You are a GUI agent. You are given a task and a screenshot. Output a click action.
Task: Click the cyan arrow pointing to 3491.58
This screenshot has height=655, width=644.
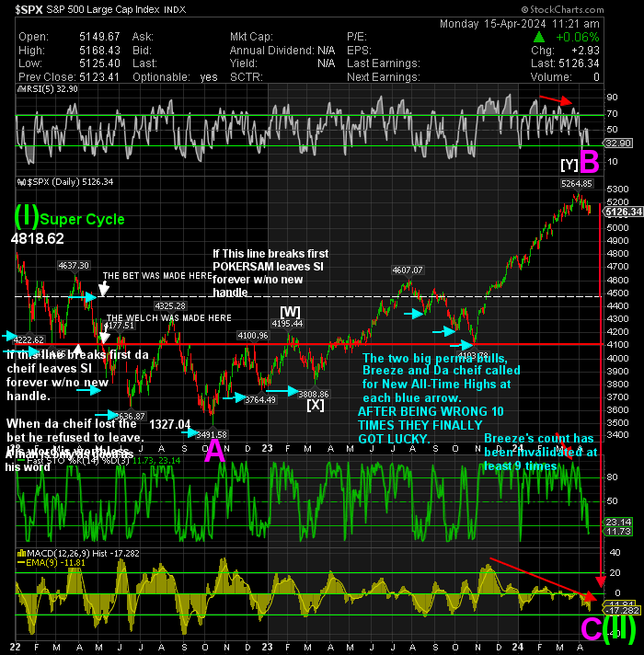click(x=190, y=433)
